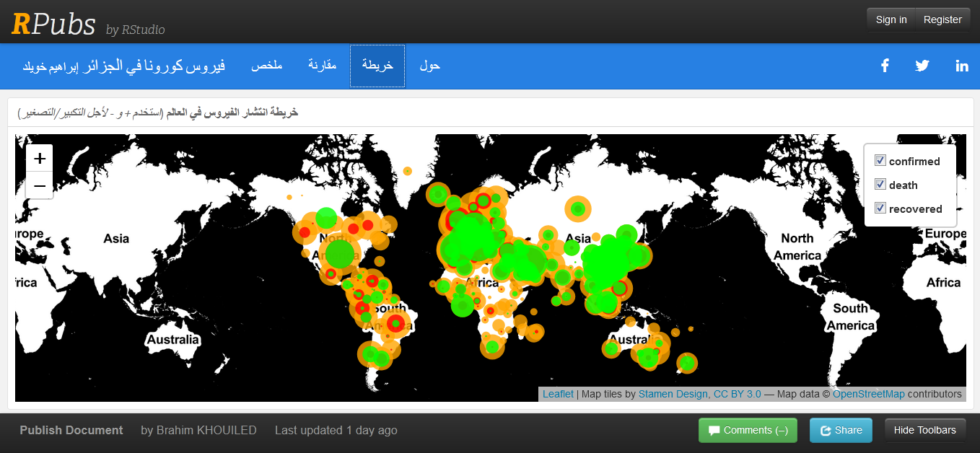Viewport: 980px width, 453px height.
Task: Zoom out the map with minus button
Action: tap(40, 186)
